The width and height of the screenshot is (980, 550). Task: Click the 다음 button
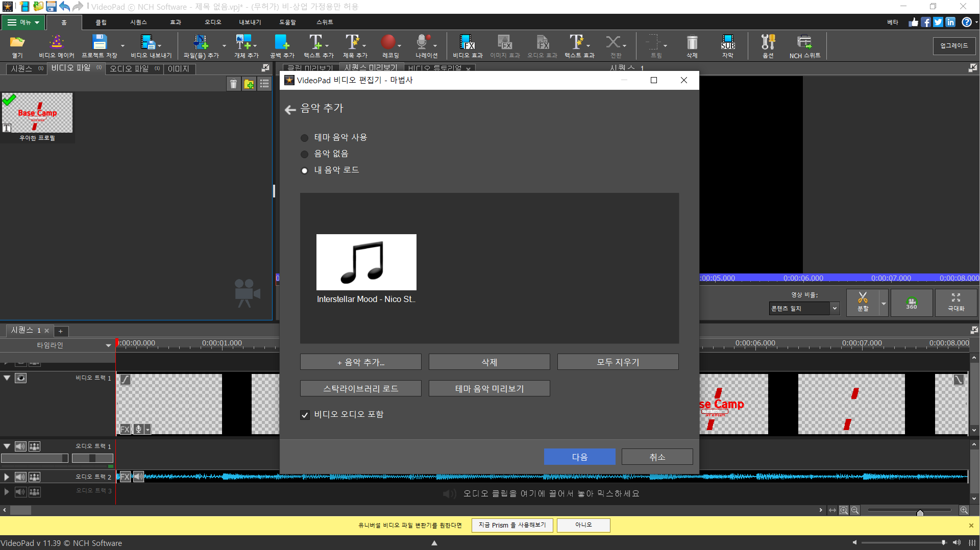(579, 457)
